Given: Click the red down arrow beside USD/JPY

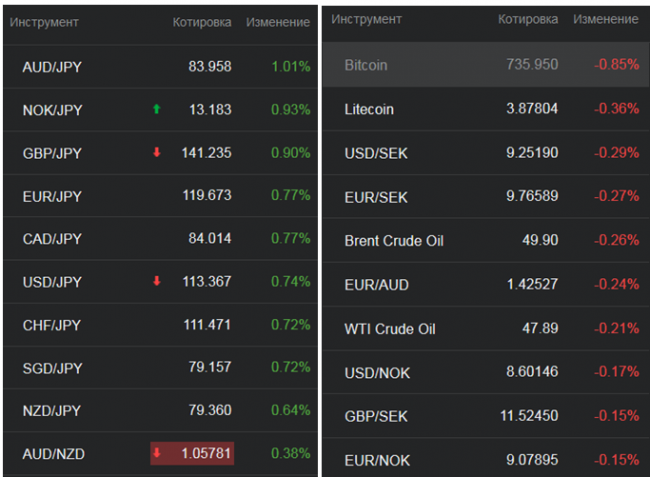Looking at the screenshot, I should (x=156, y=281).
